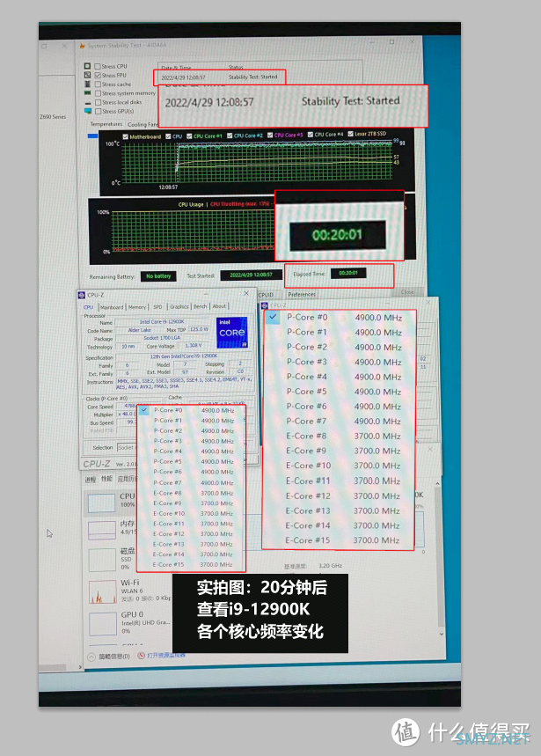Enable the Stress system memory checkbox
The height and width of the screenshot is (756, 541).
click(x=98, y=93)
